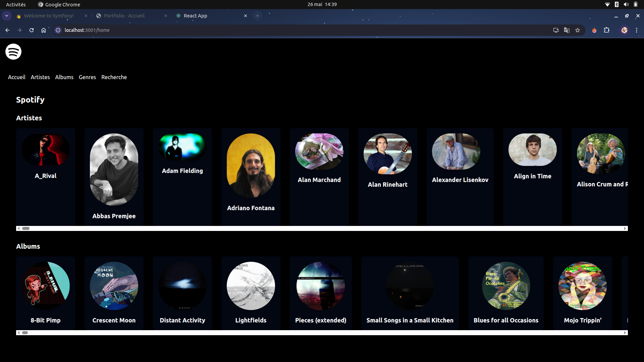Screen dimensions: 644x362
Task: Click the battery icon in top bar
Action: pyautogui.click(x=636, y=4)
